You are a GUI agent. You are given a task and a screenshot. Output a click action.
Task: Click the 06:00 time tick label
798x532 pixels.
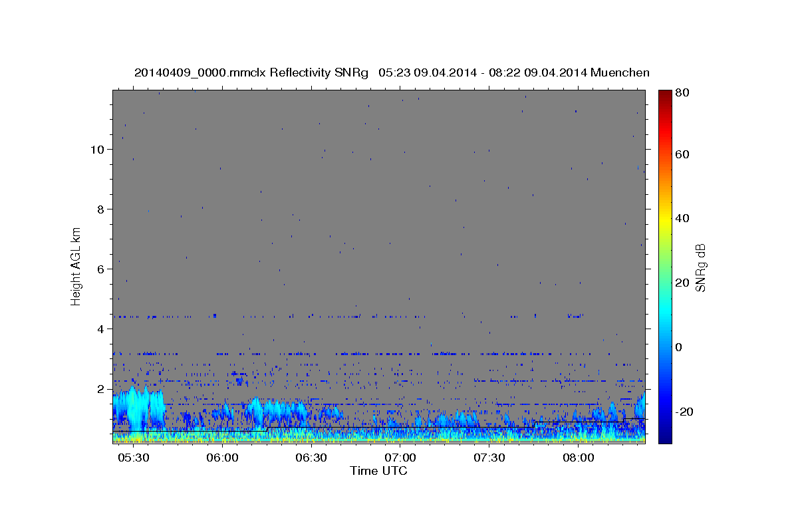[223, 458]
